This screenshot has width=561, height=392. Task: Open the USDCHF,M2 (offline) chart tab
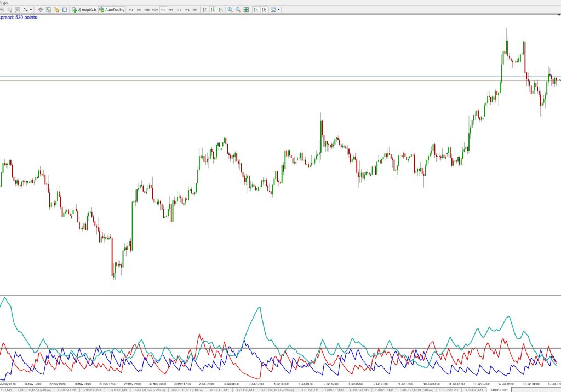click(149, 390)
